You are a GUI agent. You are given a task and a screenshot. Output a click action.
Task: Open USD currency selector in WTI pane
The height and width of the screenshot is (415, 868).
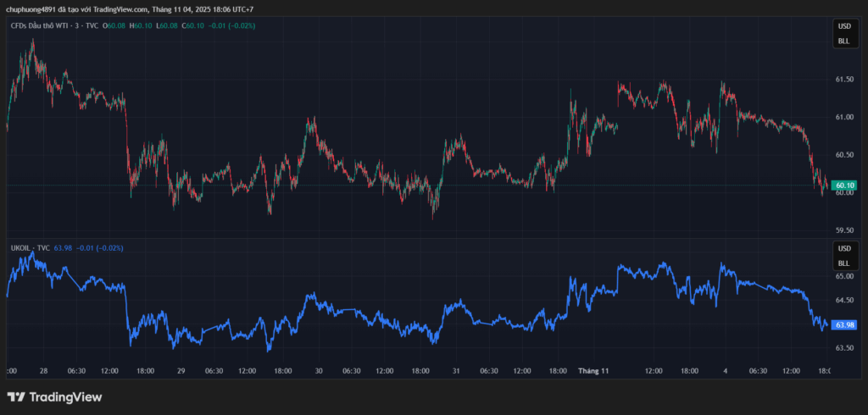coord(843,25)
